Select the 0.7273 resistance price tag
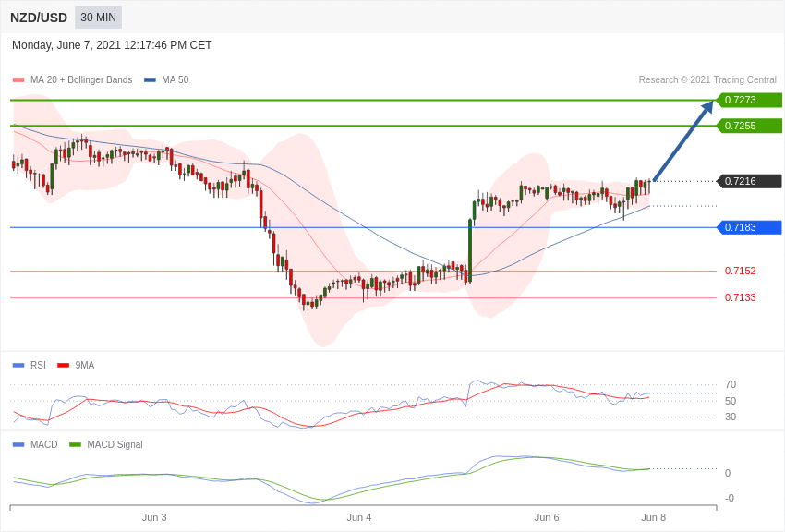The image size is (785, 532). [750, 100]
